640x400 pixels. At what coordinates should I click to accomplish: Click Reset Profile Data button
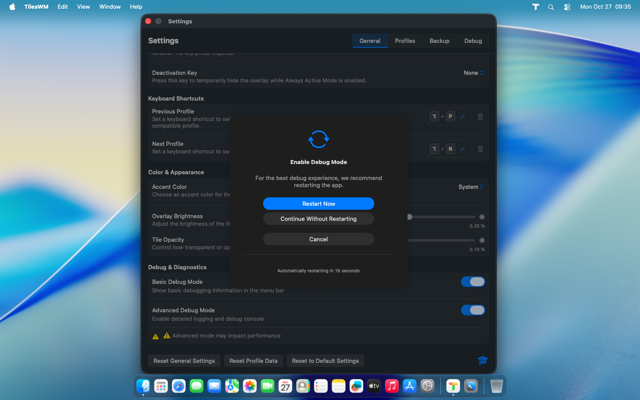(x=253, y=361)
